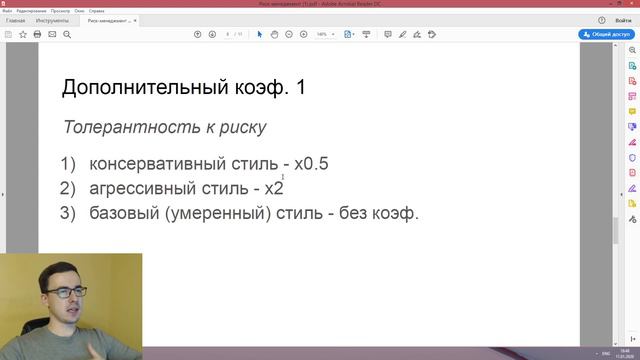Send file by email via envelope icon
This screenshot has height=360, width=640.
(52, 34)
